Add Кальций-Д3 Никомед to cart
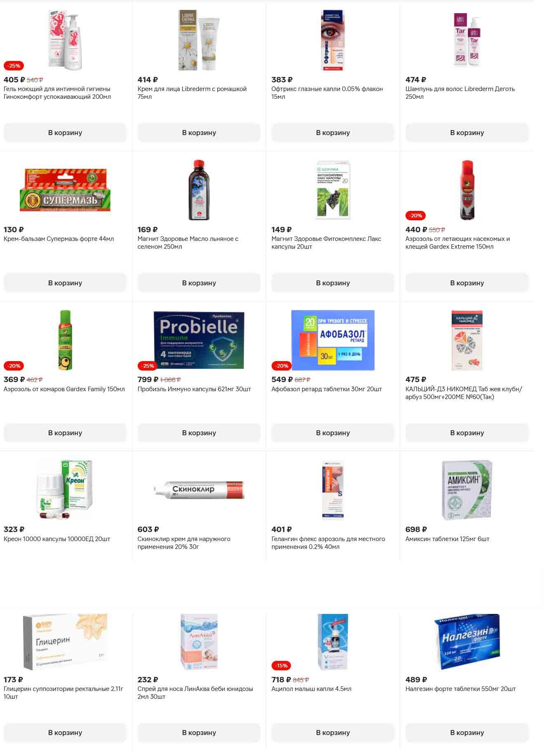544x756 pixels. pyautogui.click(x=467, y=433)
